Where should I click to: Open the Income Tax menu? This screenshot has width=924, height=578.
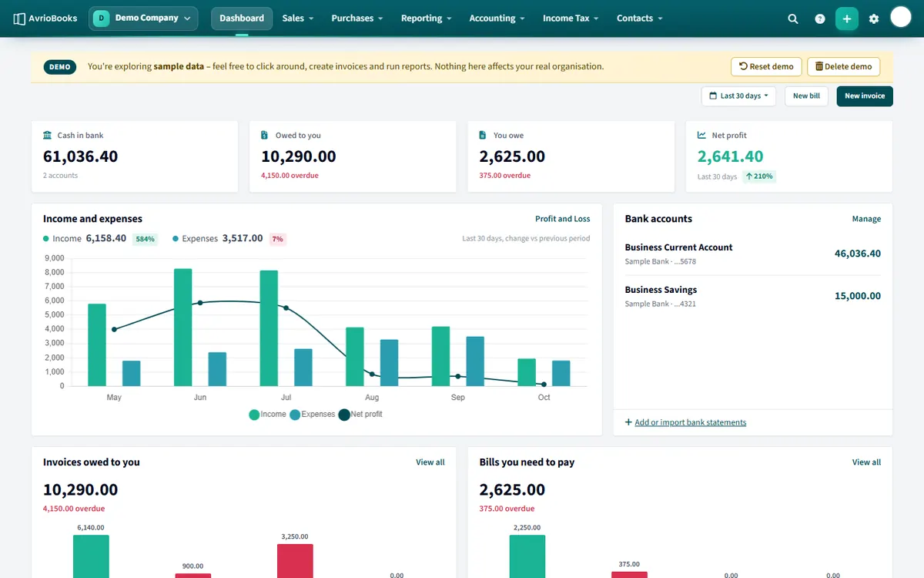[571, 18]
